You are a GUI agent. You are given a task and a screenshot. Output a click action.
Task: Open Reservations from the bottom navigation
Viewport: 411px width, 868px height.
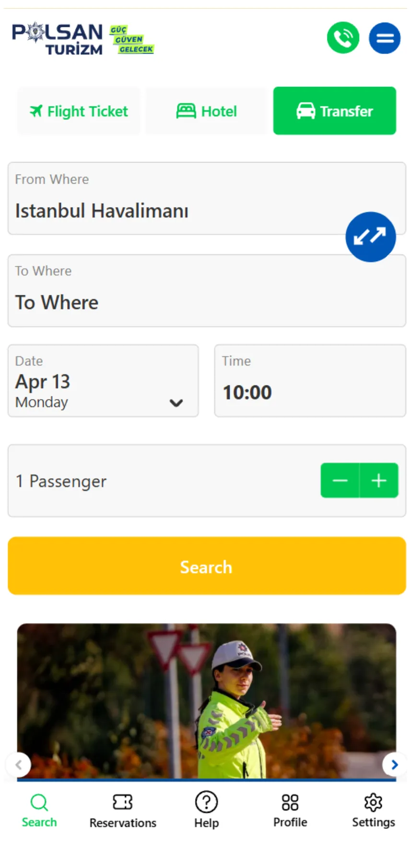coord(123,810)
